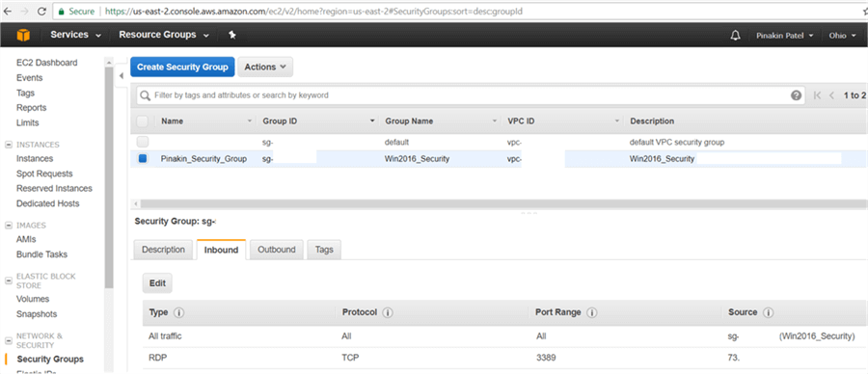The width and height of the screenshot is (868, 374).
Task: Select the Inbound tab
Action: pyautogui.click(x=222, y=250)
